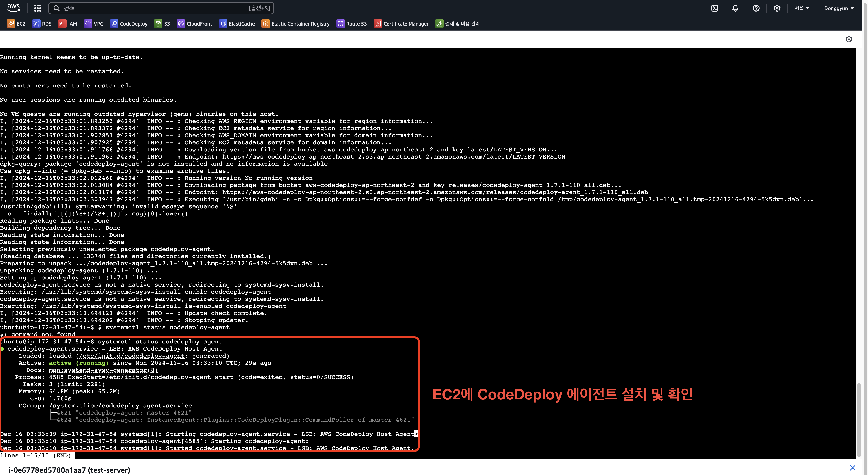This screenshot has height=475, width=868.
Task: Close the instance connect panel with X
Action: 853,468
